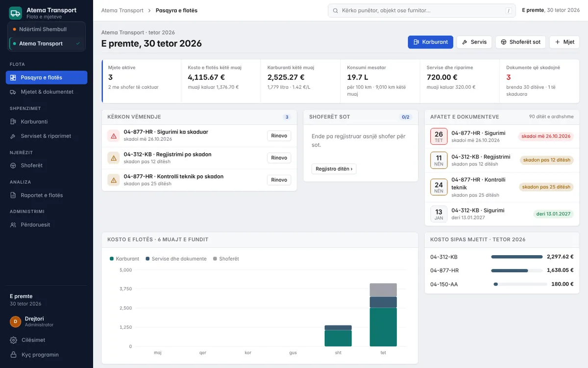
Task: Click Rinovo for 04-312-KB Regjistrimi po skadon
Action: click(279, 158)
